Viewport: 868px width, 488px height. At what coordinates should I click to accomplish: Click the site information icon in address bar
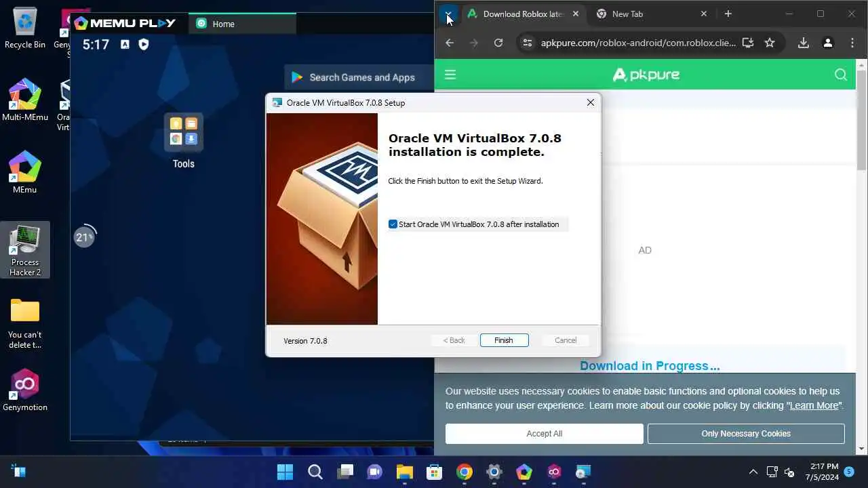527,43
